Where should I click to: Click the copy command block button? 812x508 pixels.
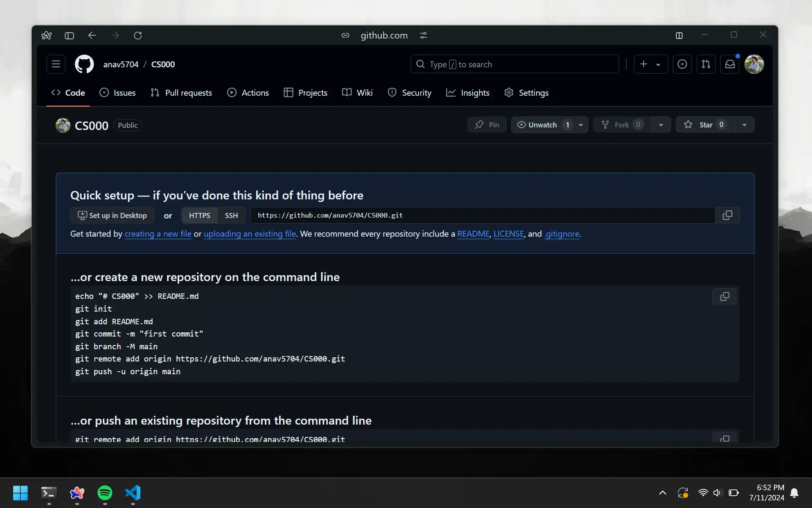click(x=724, y=296)
